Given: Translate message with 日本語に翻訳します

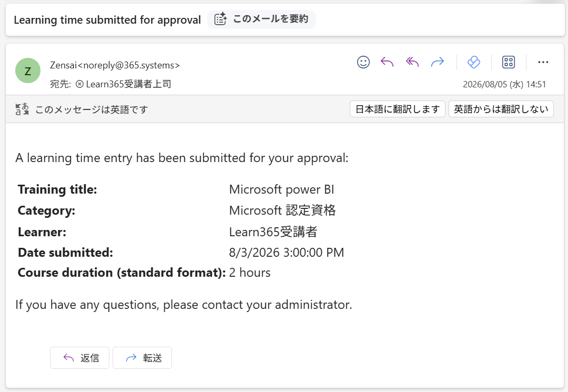Looking at the screenshot, I should pyautogui.click(x=398, y=109).
